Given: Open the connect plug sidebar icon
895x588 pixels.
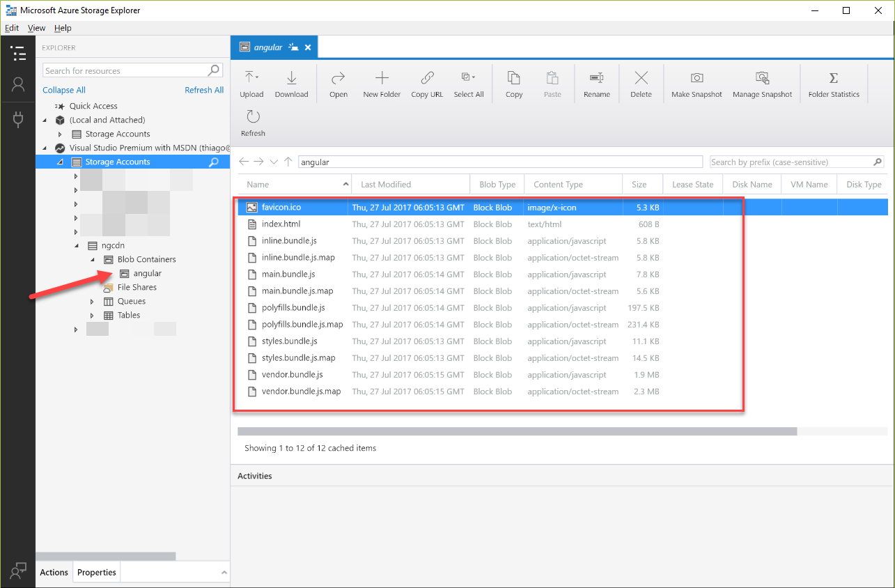Looking at the screenshot, I should coord(17,119).
